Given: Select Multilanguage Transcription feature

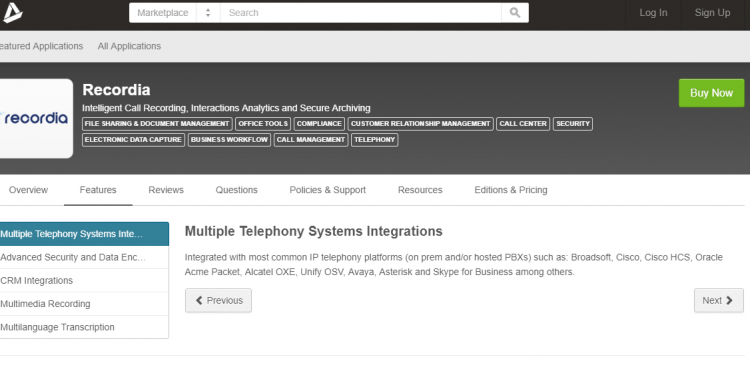Looking at the screenshot, I should point(84,327).
